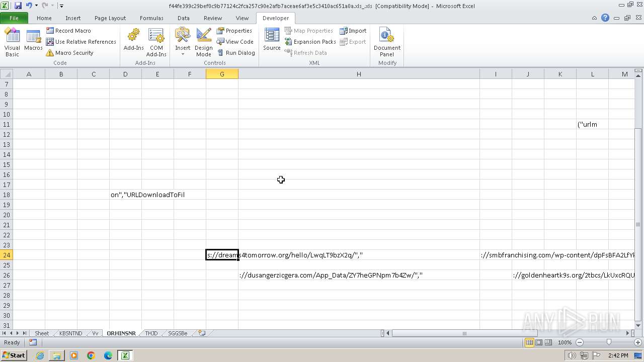
Task: Customize Quick Access Toolbar dropdown
Action: click(61, 6)
